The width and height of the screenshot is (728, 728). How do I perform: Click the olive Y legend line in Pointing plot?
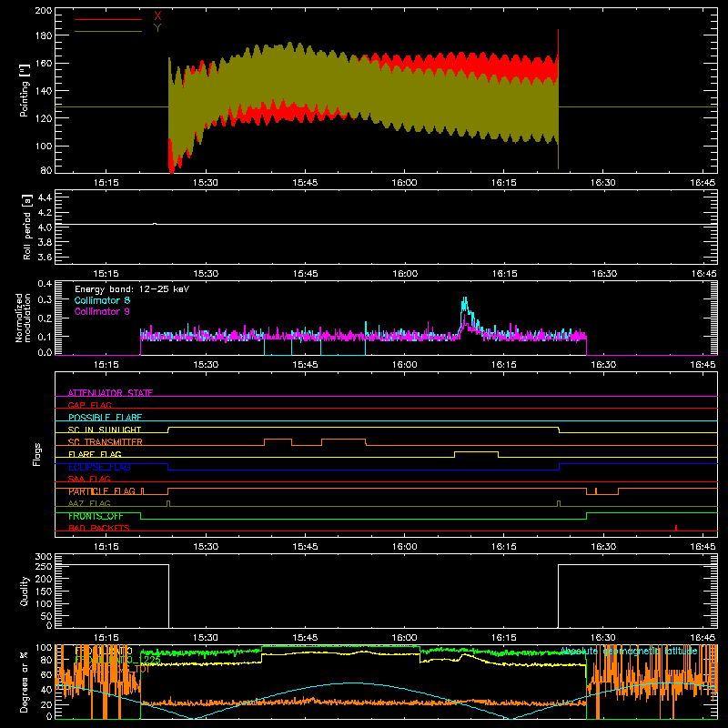108,31
